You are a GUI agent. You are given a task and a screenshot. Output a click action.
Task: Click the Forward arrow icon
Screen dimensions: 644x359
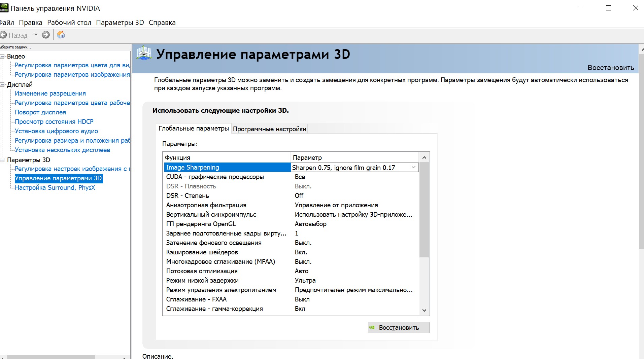click(x=46, y=35)
